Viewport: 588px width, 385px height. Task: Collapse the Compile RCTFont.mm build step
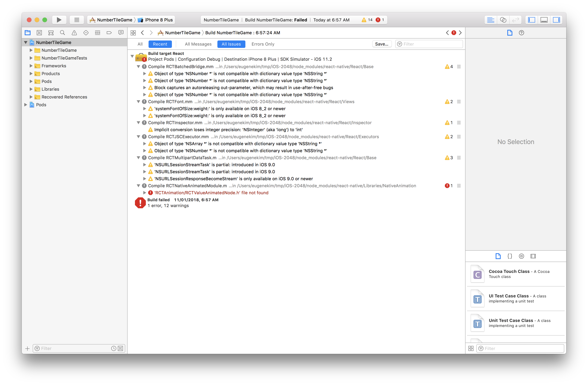pyautogui.click(x=139, y=102)
